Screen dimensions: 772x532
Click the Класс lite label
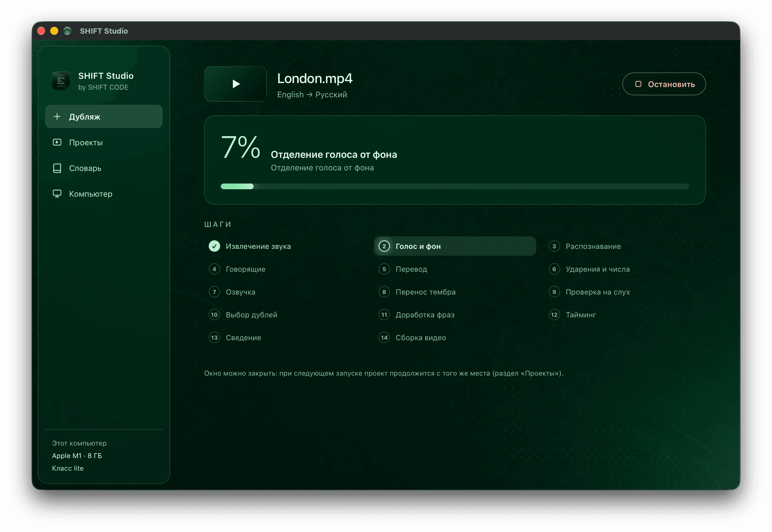[68, 468]
